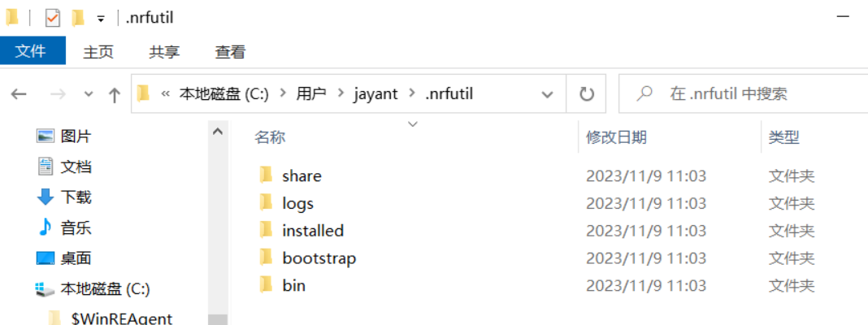Refresh the current folder view
The width and height of the screenshot is (868, 325).
click(x=586, y=94)
